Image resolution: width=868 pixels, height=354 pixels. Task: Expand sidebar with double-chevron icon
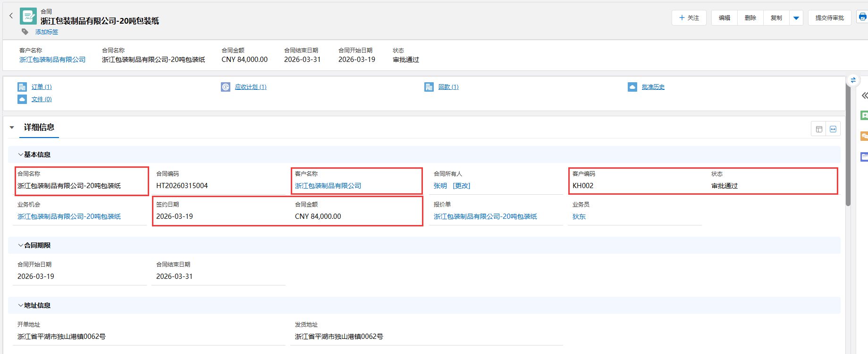(864, 95)
